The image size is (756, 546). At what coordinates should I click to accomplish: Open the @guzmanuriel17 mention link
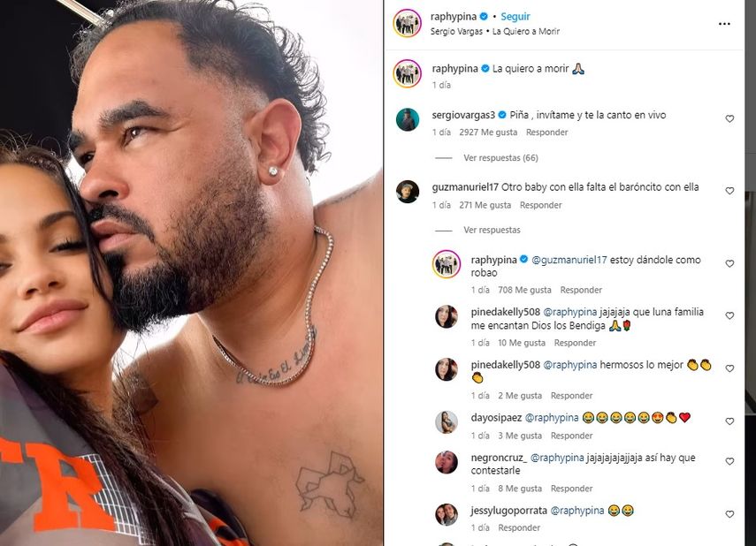[569, 260]
